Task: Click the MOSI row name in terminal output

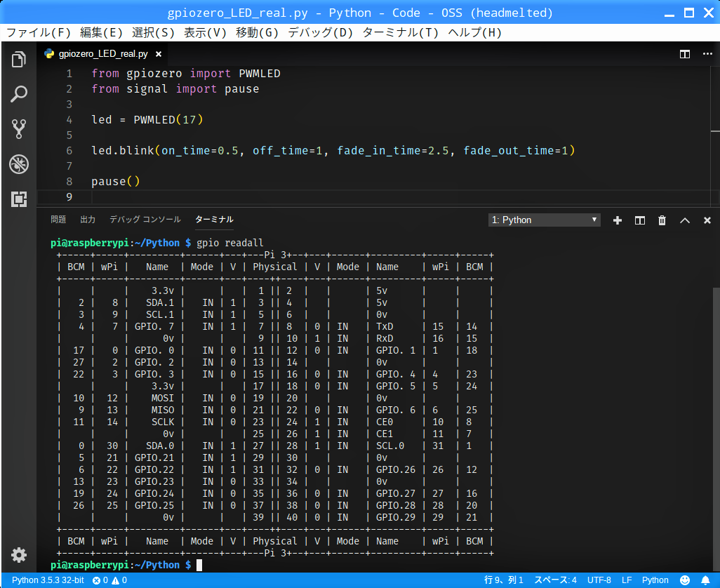Action: click(163, 398)
